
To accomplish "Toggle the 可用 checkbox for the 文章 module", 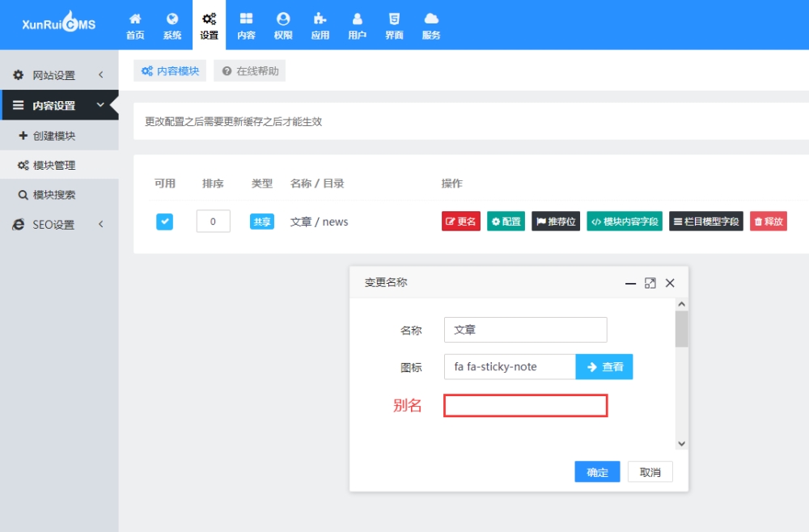I will pos(164,221).
